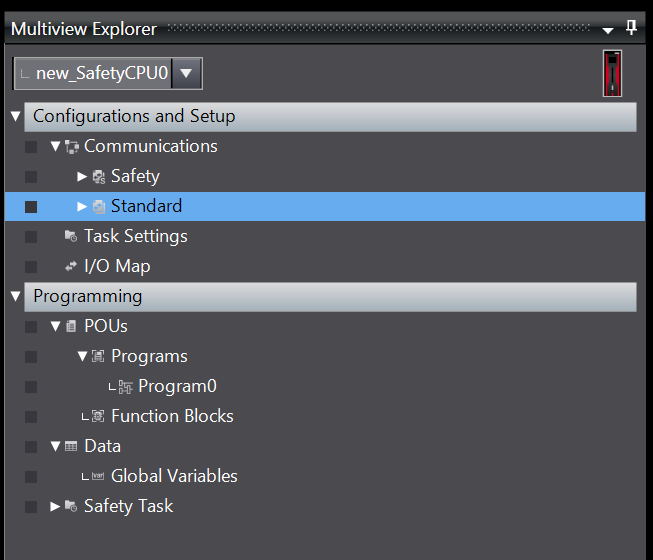Toggle the square marker beside Task Settings
The image size is (653, 560).
click(x=31, y=237)
